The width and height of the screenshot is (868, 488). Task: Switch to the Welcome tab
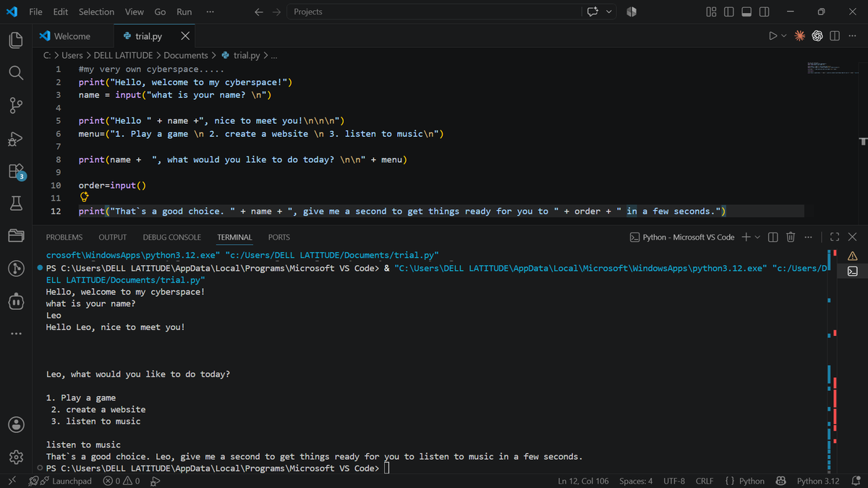click(72, 36)
